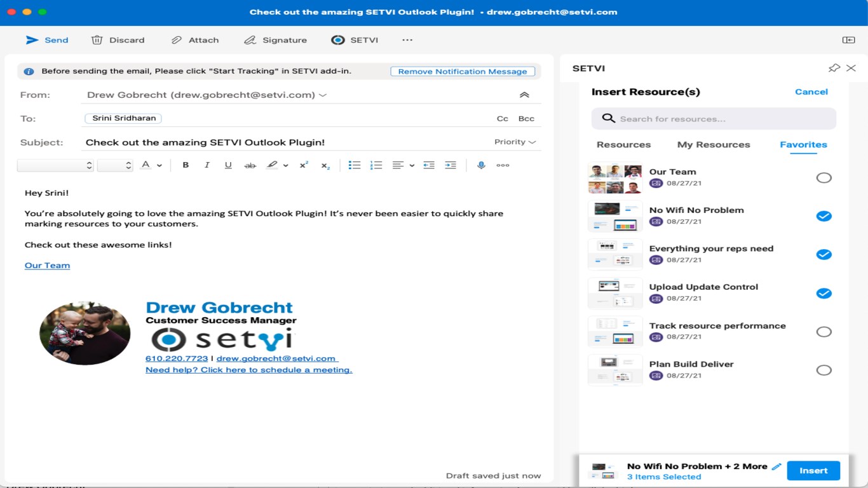Click the "3 Items Selected" text
868x488 pixels.
point(664,477)
